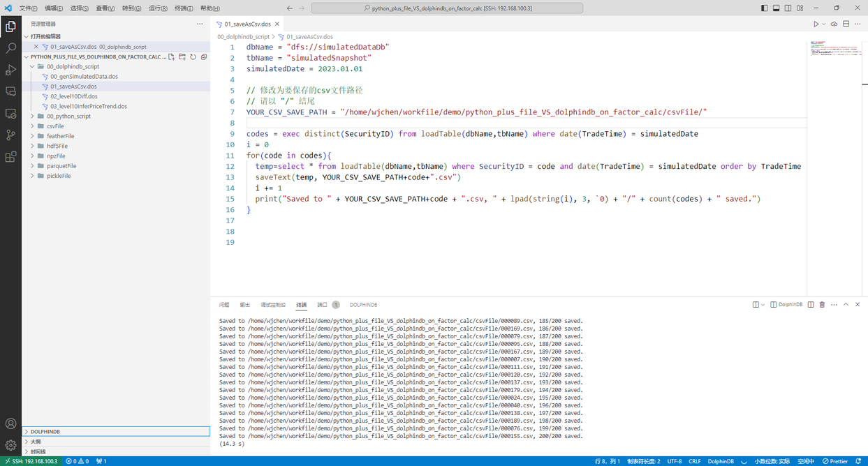
Task: Click the kill terminal trash icon
Action: [822, 305]
